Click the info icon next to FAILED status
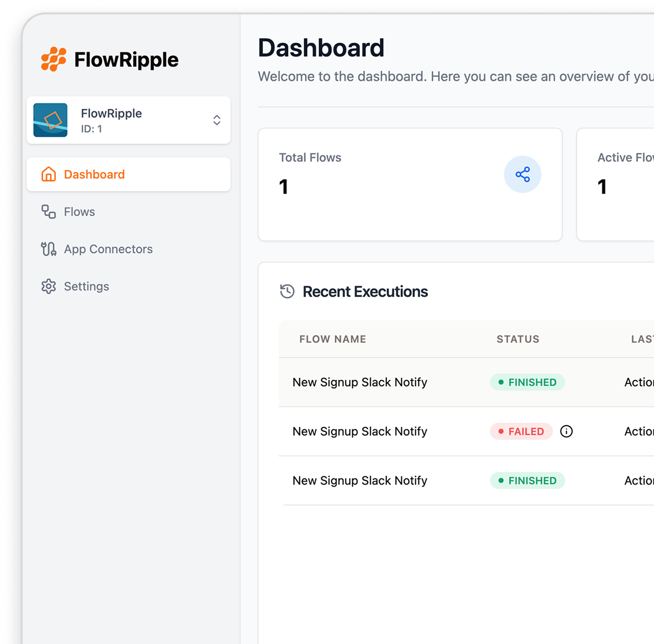This screenshot has width=654, height=644. pyautogui.click(x=566, y=431)
